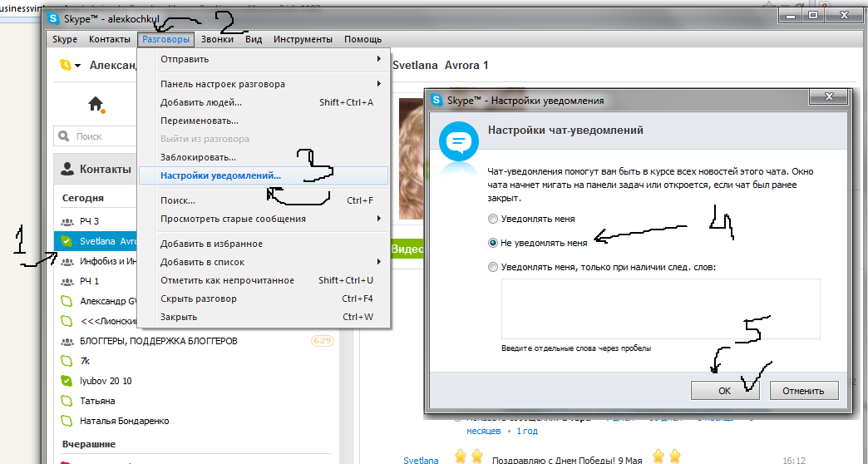Select Svetlana Avrora conversation in list
The height and width of the screenshot is (464, 868).
point(97,241)
